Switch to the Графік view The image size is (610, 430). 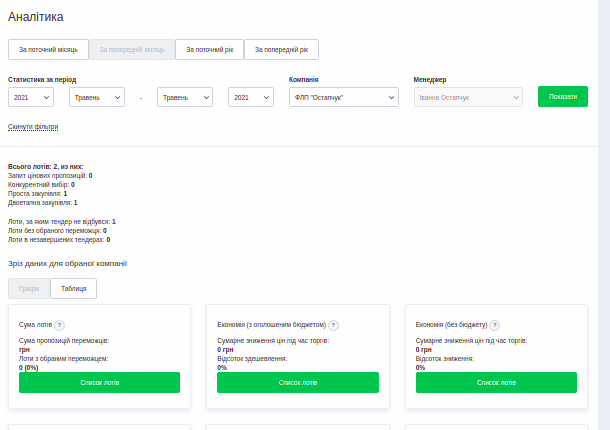[29, 288]
